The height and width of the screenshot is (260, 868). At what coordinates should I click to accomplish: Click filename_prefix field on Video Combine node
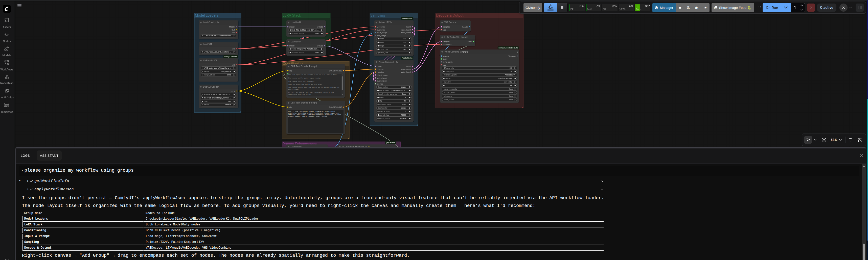pos(479,75)
